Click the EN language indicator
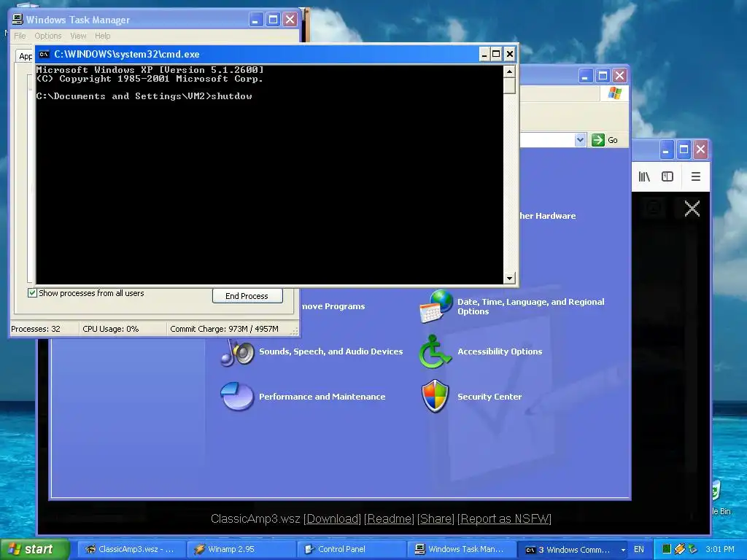This screenshot has height=560, width=747. pyautogui.click(x=639, y=549)
